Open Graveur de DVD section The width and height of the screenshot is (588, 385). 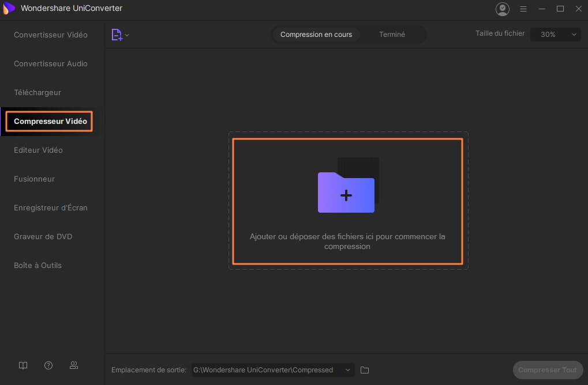(x=43, y=236)
